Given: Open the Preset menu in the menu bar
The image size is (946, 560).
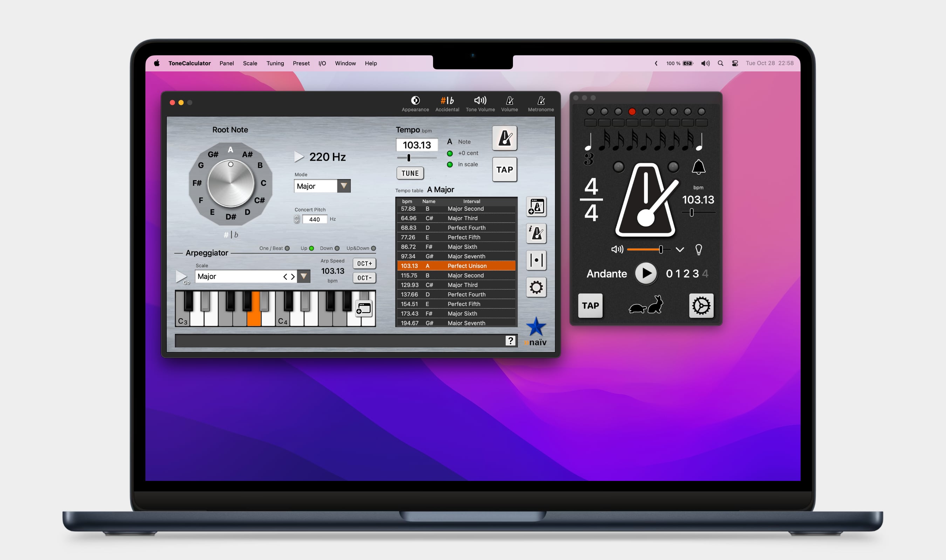Looking at the screenshot, I should [301, 63].
